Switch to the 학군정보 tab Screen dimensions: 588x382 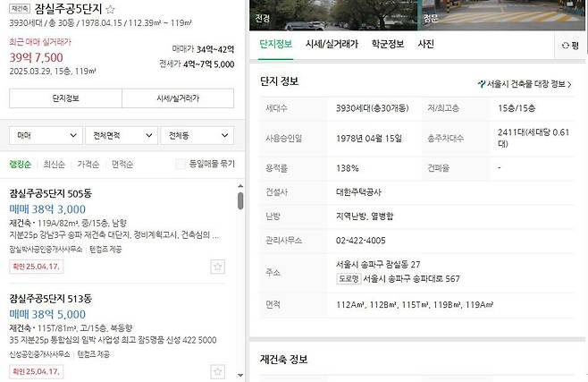coord(386,44)
